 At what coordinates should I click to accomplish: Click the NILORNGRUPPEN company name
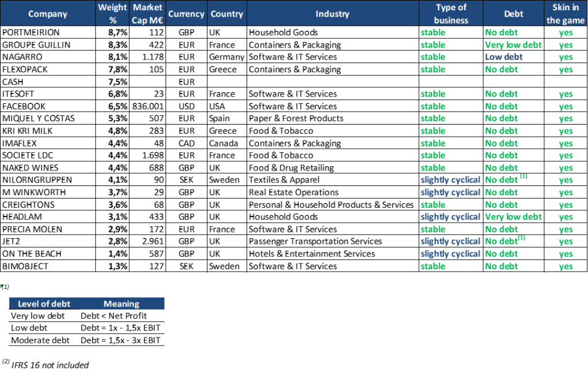(34, 180)
